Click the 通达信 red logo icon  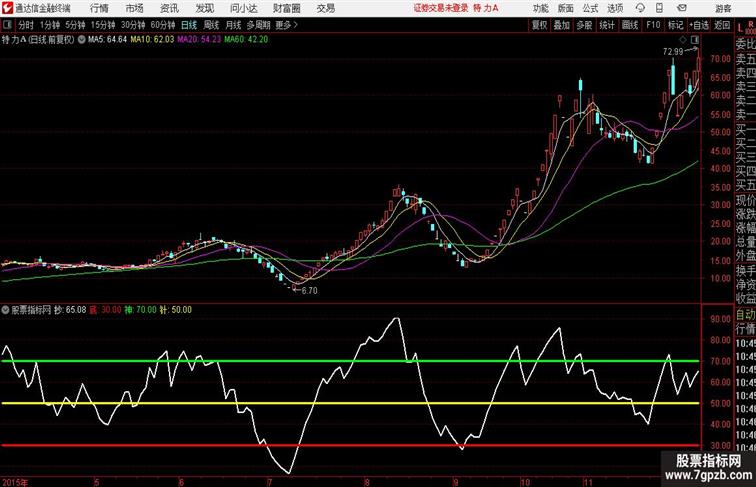(7, 8)
